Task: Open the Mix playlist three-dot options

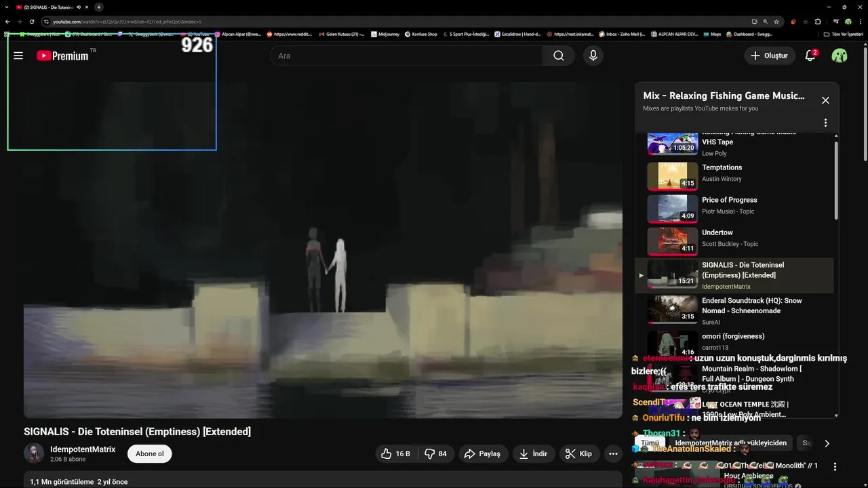Action: tap(825, 123)
